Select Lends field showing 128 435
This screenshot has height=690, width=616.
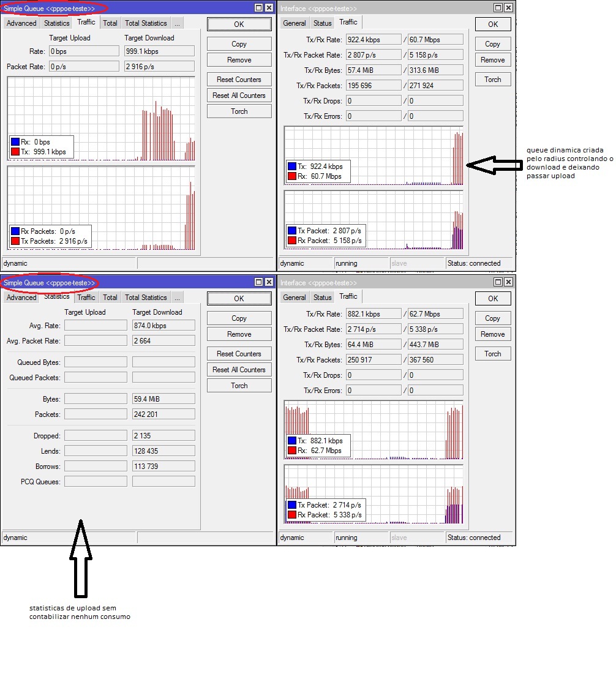click(163, 451)
